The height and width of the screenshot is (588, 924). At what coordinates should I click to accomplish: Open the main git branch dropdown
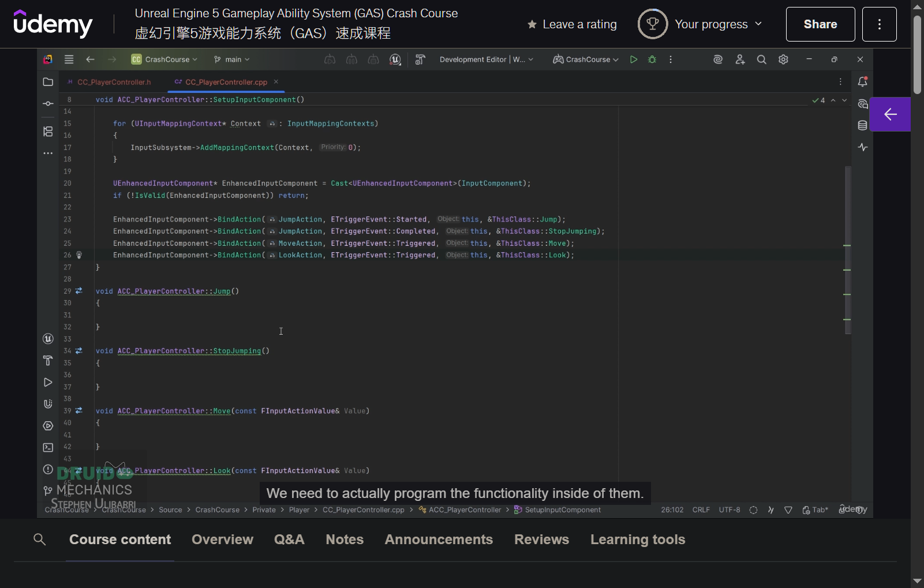tap(232, 59)
